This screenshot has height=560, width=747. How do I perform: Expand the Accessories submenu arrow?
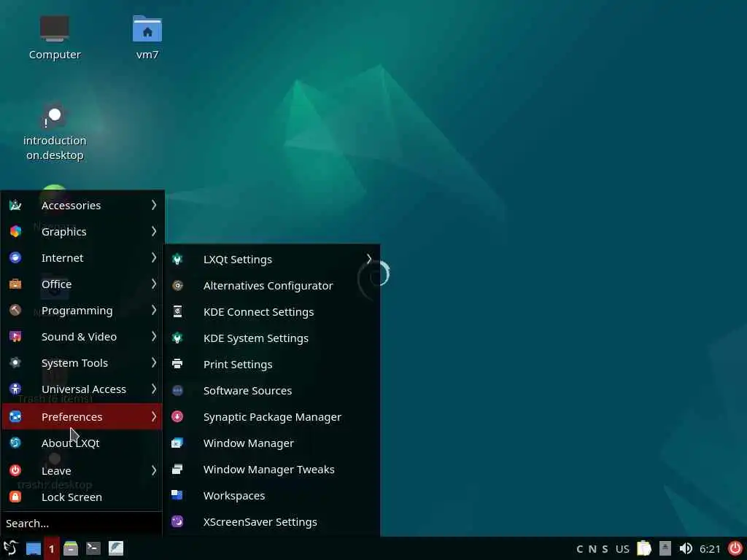[153, 205]
